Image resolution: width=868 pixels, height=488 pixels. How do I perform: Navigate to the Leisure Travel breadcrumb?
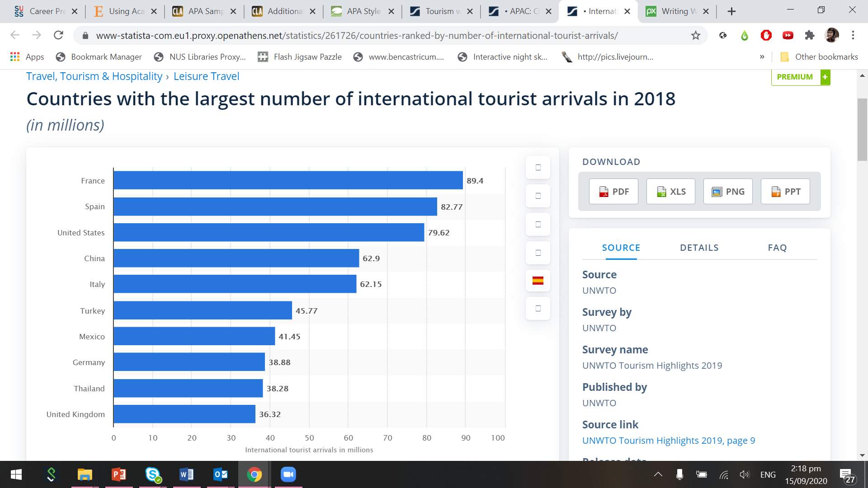[x=207, y=76]
